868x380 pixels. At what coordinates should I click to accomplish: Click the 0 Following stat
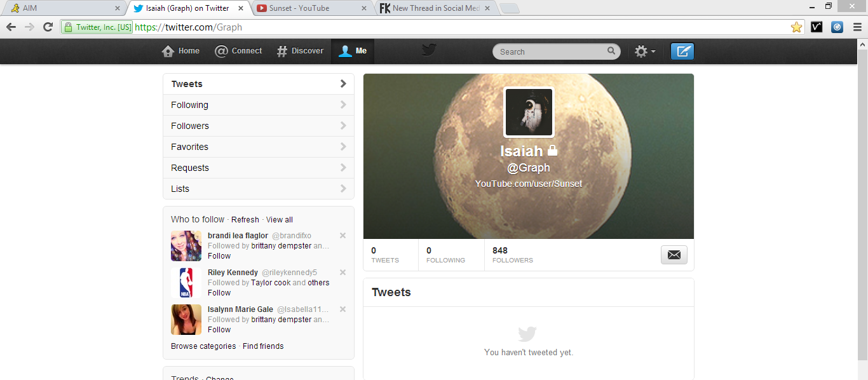(445, 255)
